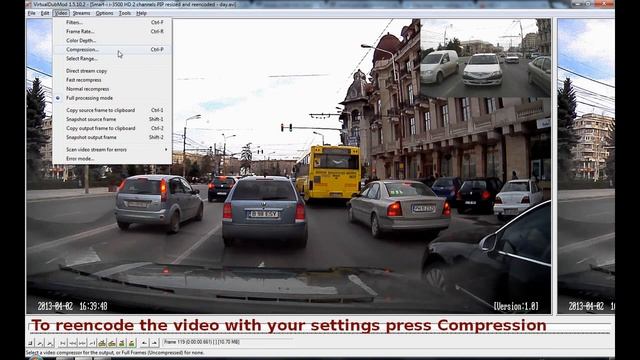Click the Output playback icon

(x=49, y=343)
